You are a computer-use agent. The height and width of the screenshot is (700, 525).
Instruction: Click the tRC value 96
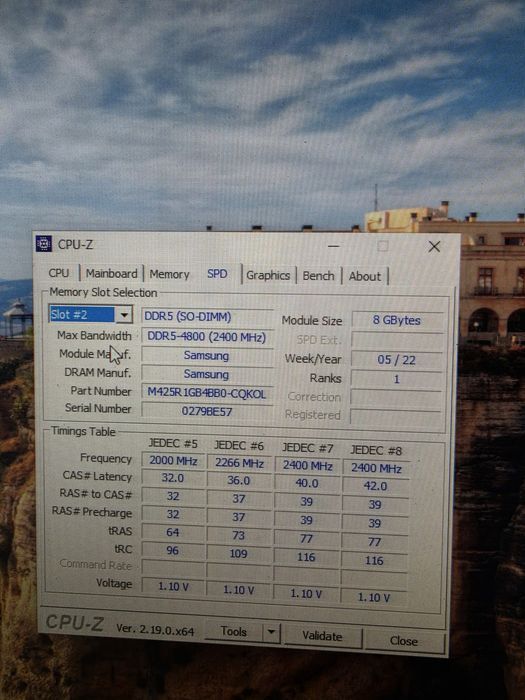[x=173, y=550]
